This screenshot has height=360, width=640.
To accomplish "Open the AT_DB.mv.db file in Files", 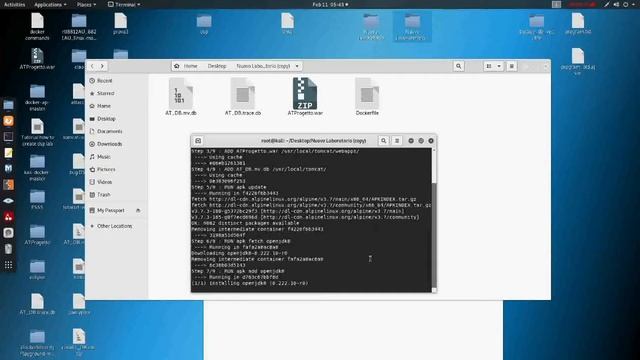I will (181, 97).
